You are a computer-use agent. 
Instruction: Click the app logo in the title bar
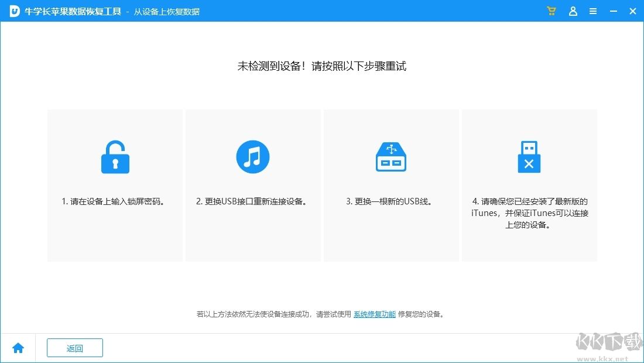[x=12, y=11]
